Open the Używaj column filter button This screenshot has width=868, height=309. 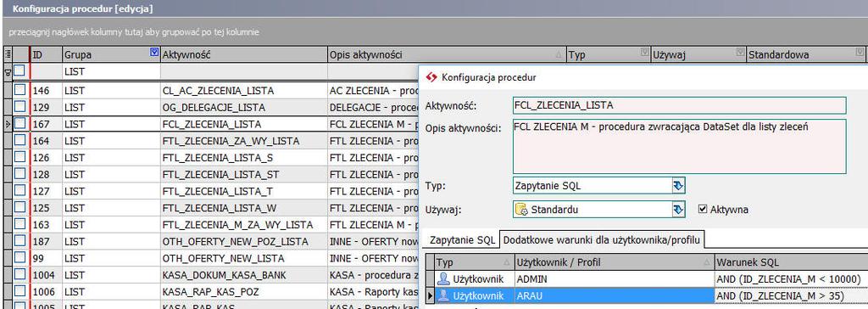point(740,53)
